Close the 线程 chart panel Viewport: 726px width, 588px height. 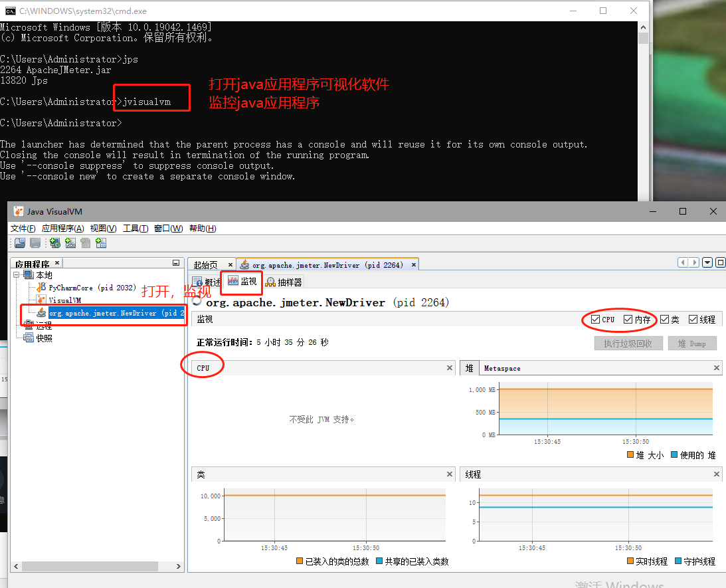tap(716, 474)
